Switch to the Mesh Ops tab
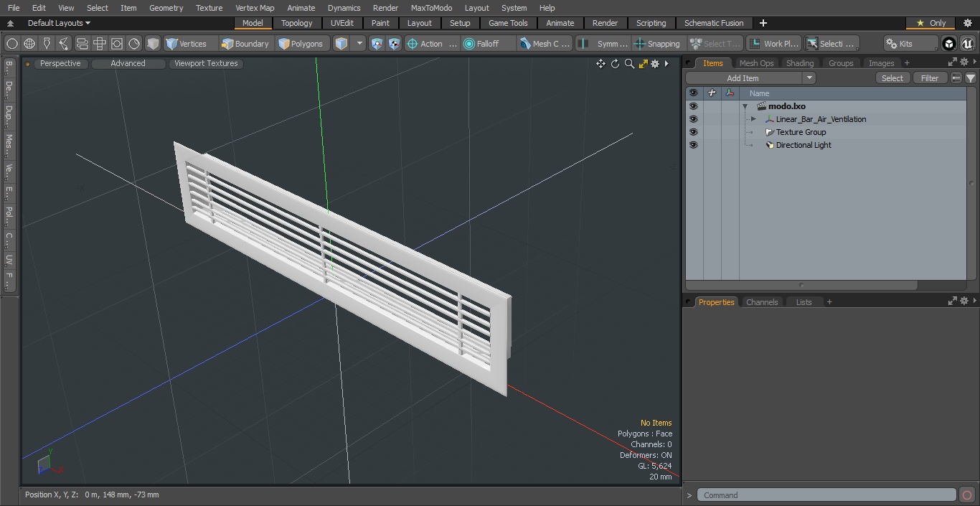 [756, 63]
